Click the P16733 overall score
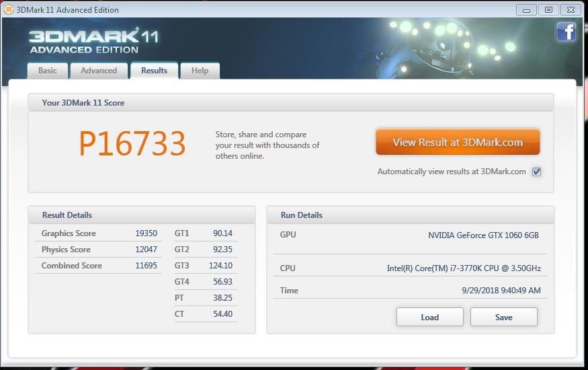 (x=132, y=143)
